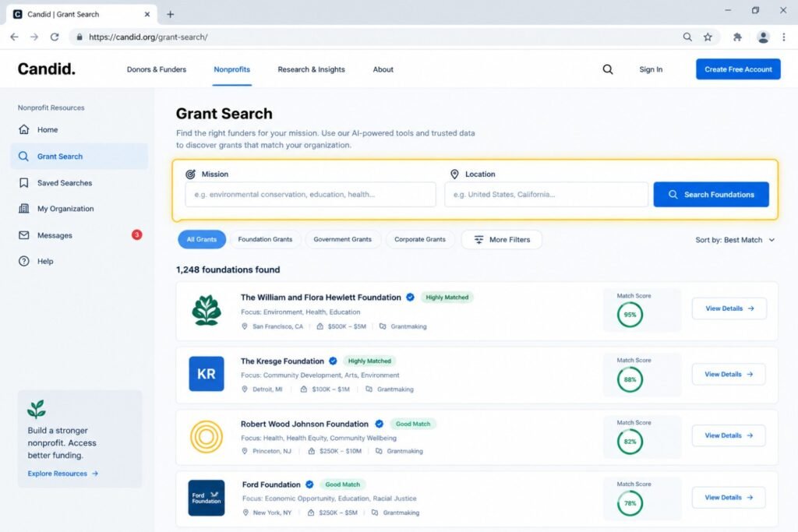Open the Nonprofits nav tab
Screen dimensions: 798x532
coord(232,69)
